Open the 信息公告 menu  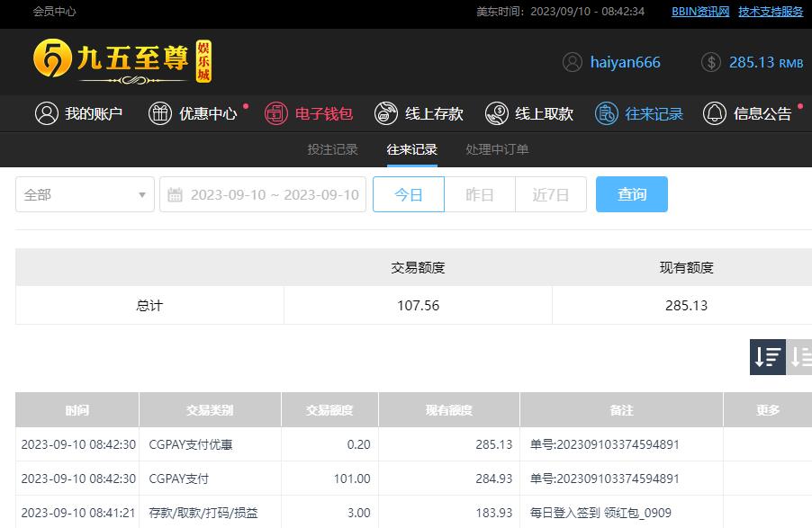coord(747,113)
